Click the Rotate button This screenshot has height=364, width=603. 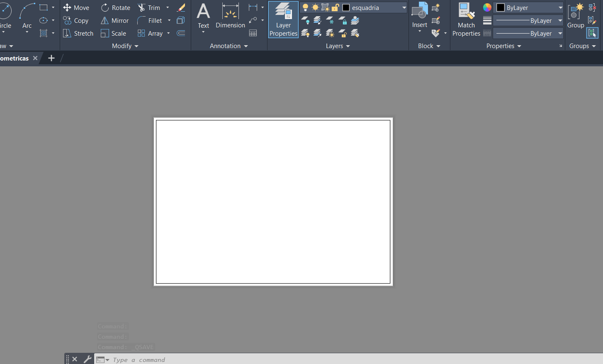[116, 8]
